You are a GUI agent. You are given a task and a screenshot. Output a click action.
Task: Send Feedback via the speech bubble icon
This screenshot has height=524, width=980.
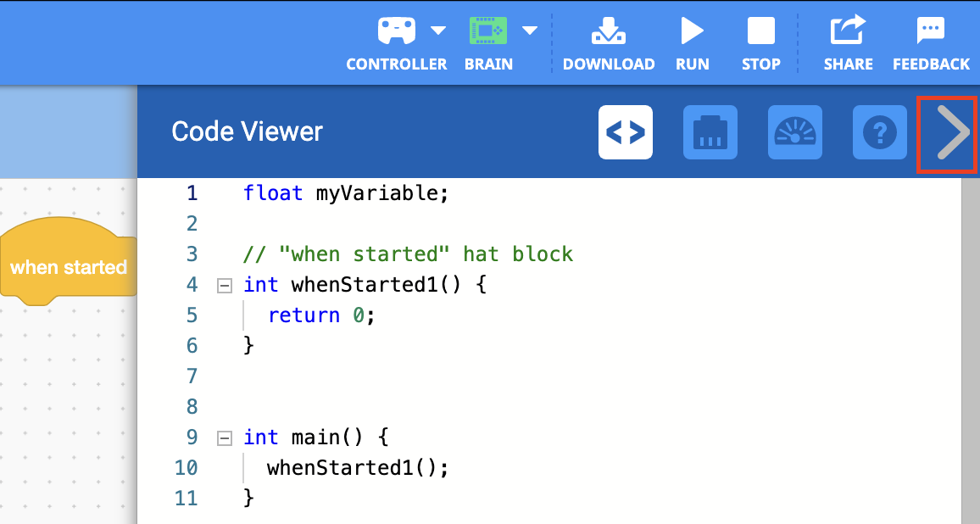click(x=930, y=31)
